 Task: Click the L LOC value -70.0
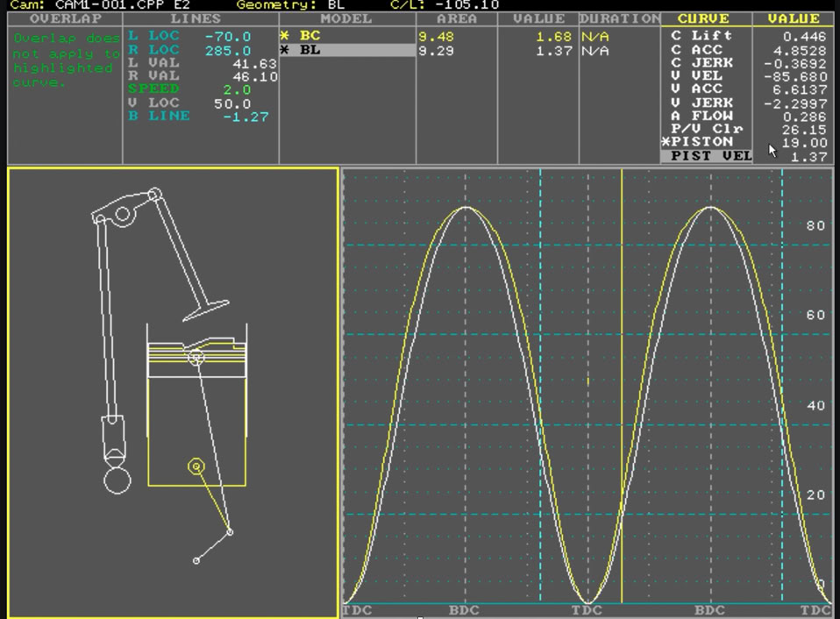pos(227,37)
